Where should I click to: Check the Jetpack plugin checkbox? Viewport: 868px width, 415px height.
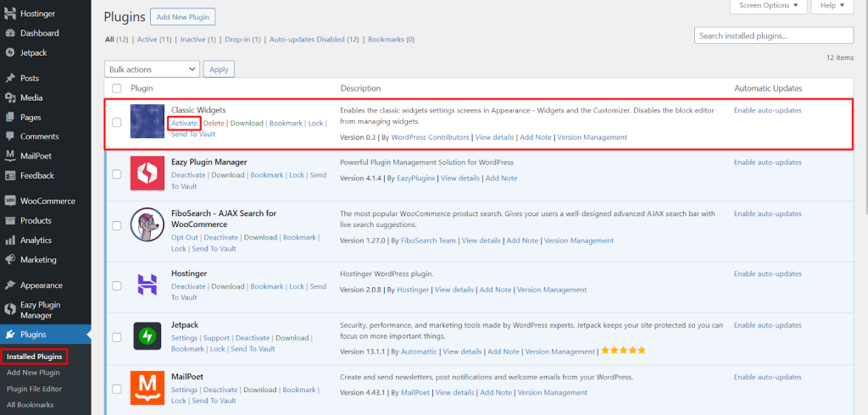click(117, 337)
